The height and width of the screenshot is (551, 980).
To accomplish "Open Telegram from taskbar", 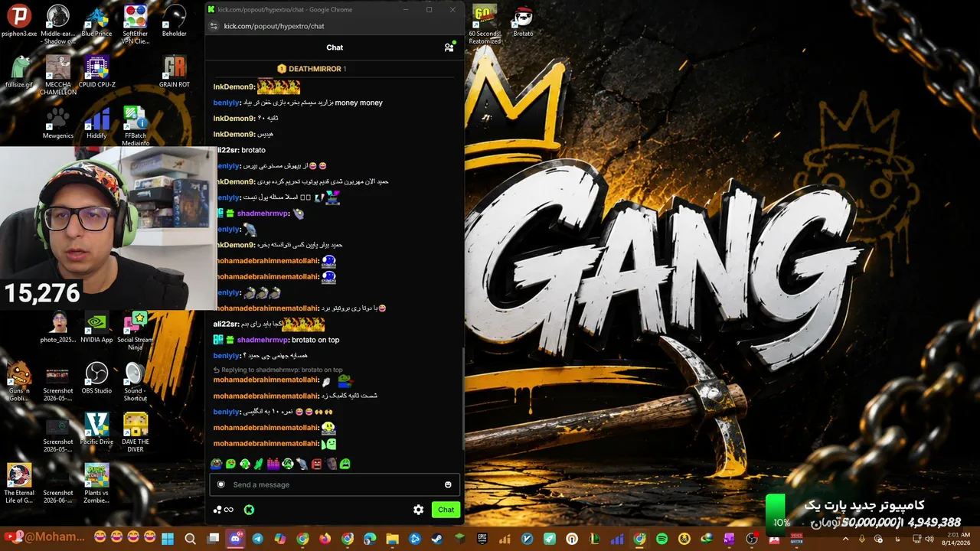I will tap(257, 539).
